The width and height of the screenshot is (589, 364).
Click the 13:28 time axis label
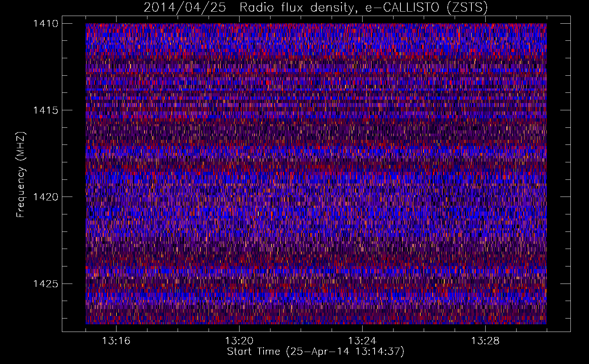[485, 341]
